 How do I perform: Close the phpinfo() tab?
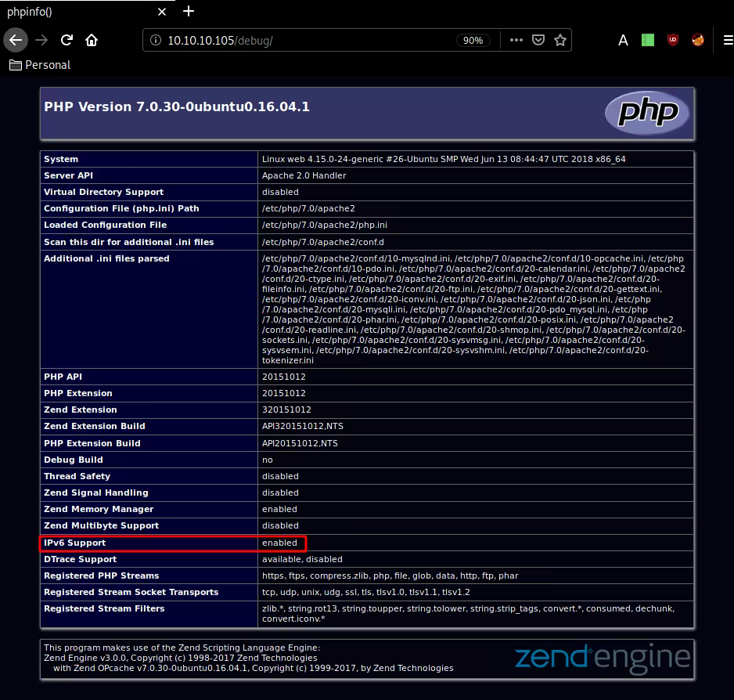162,12
